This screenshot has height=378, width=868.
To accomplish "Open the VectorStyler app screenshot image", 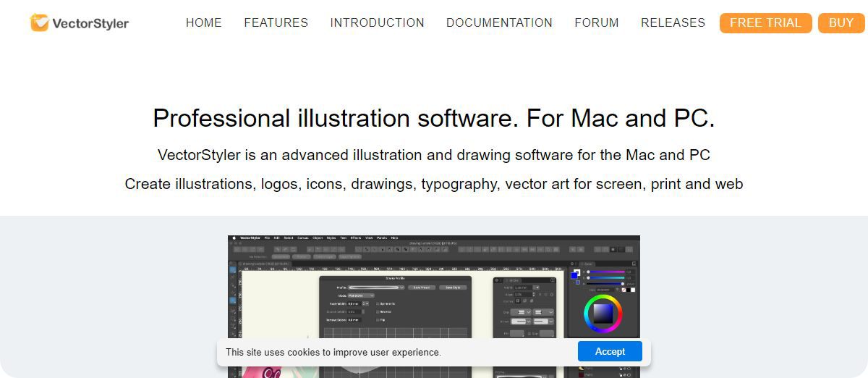I will 434,306.
